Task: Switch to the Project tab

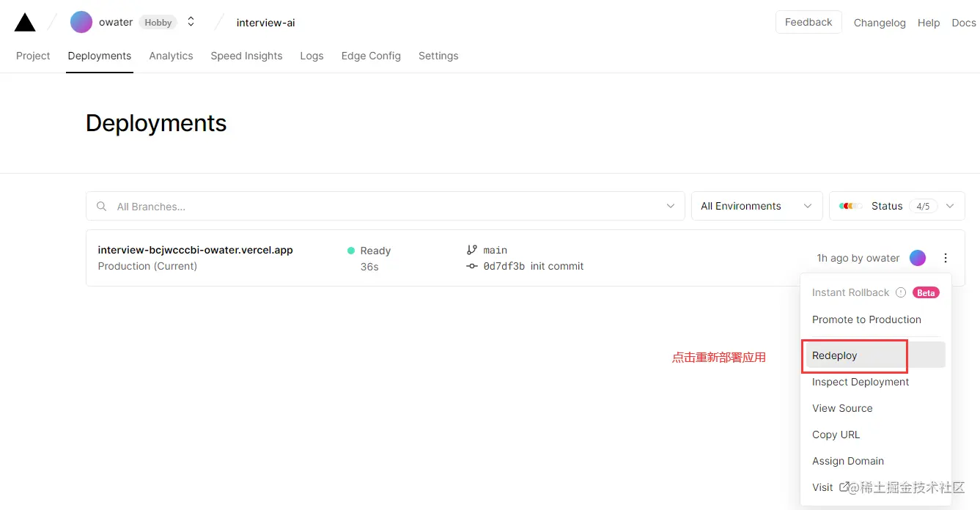Action: click(x=33, y=56)
